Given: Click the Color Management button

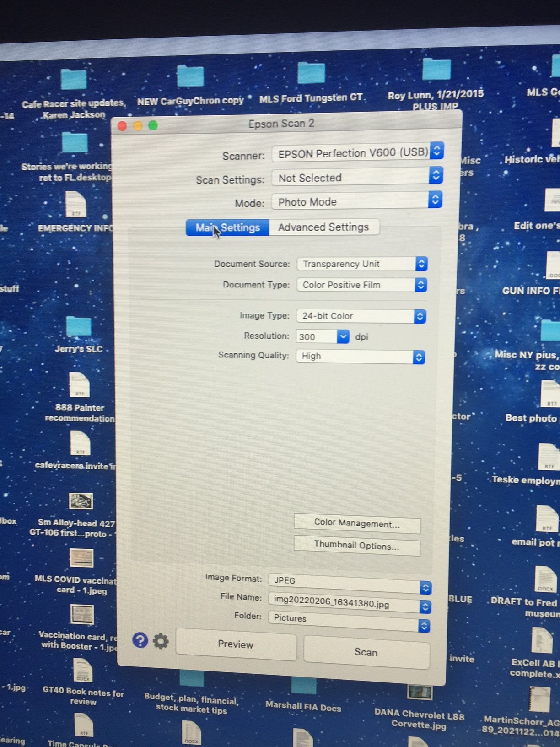Looking at the screenshot, I should click(x=357, y=524).
